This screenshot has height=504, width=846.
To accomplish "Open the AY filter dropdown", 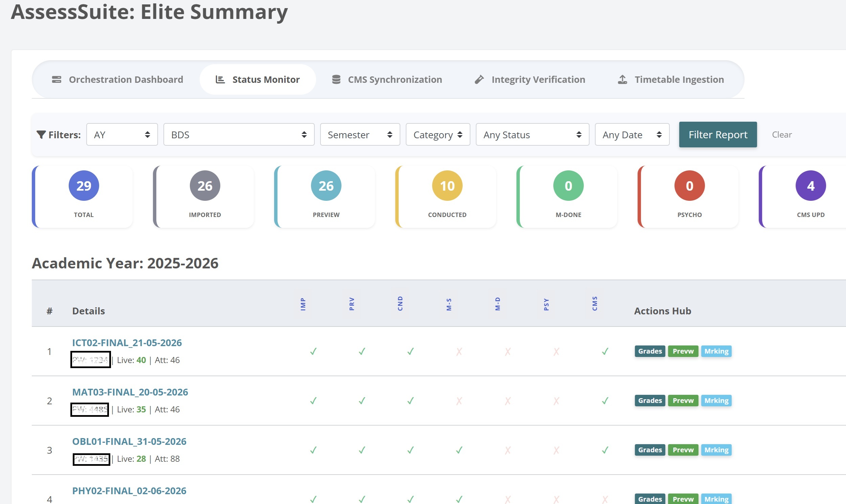I will pos(122,135).
